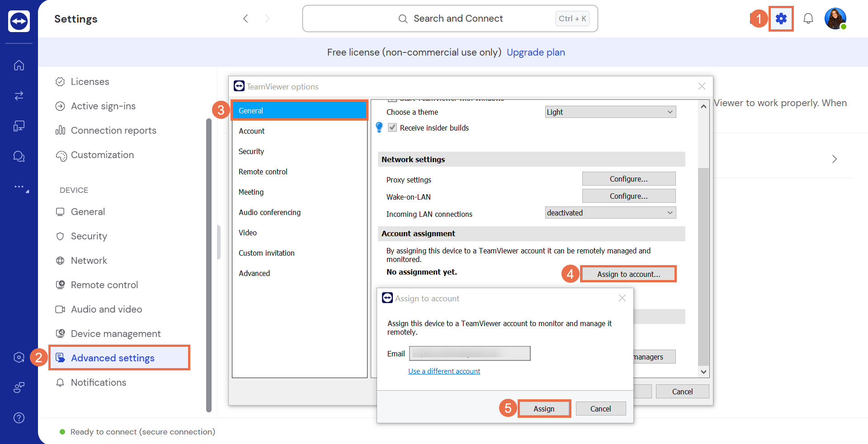Screen dimensions: 868x444
Task: Open the notifications bell icon
Action: tap(808, 19)
